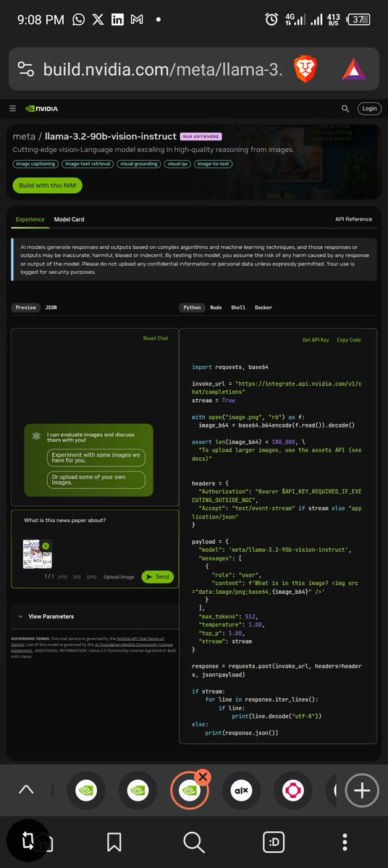Image resolution: width=388 pixels, height=868 pixels.
Task: Click Get API Key
Action: (x=316, y=340)
